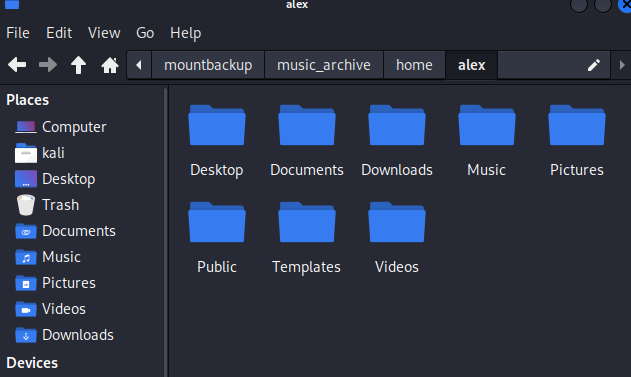Viewport: 631px width, 377px height.
Task: Open the View menu
Action: point(104,33)
